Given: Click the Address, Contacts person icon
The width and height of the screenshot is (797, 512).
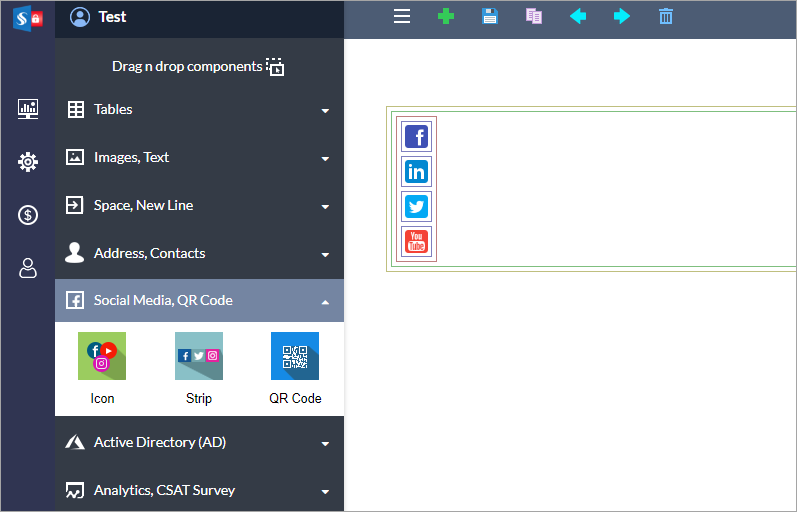Looking at the screenshot, I should point(74,253).
